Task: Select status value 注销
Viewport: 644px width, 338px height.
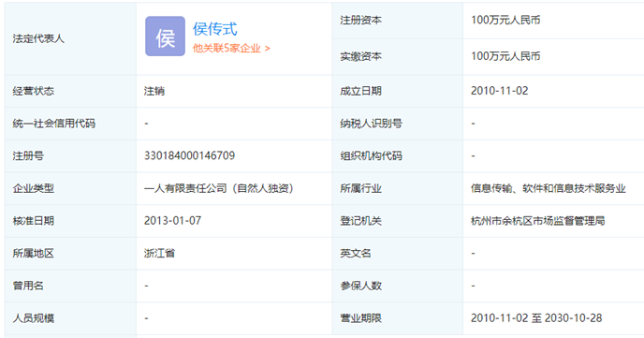Action: 154,91
